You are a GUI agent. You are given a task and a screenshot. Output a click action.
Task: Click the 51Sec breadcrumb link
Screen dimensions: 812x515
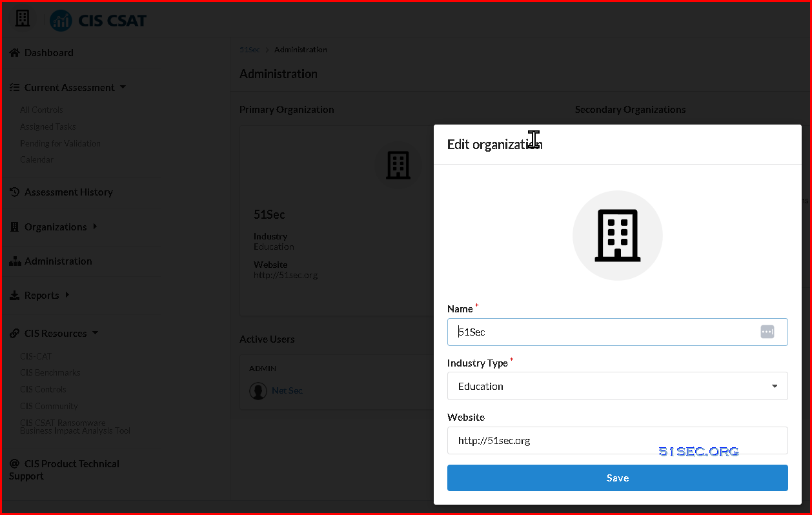250,50
